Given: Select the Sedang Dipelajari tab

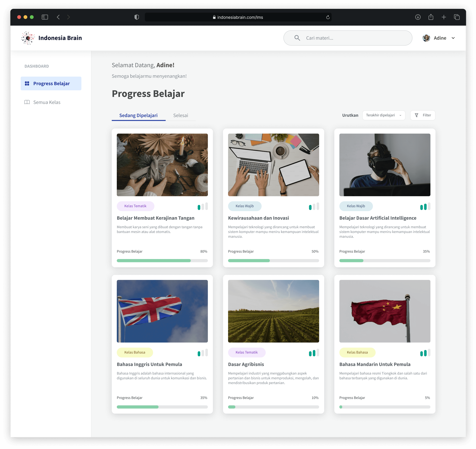Looking at the screenshot, I should click(x=138, y=115).
